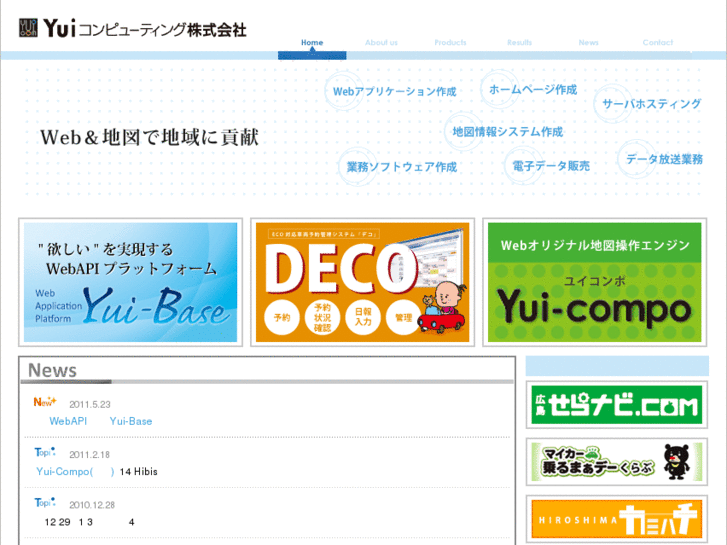The height and width of the screenshot is (545, 727).
Task: Click the Topi badge beside 2011.2.18
Action: click(45, 452)
